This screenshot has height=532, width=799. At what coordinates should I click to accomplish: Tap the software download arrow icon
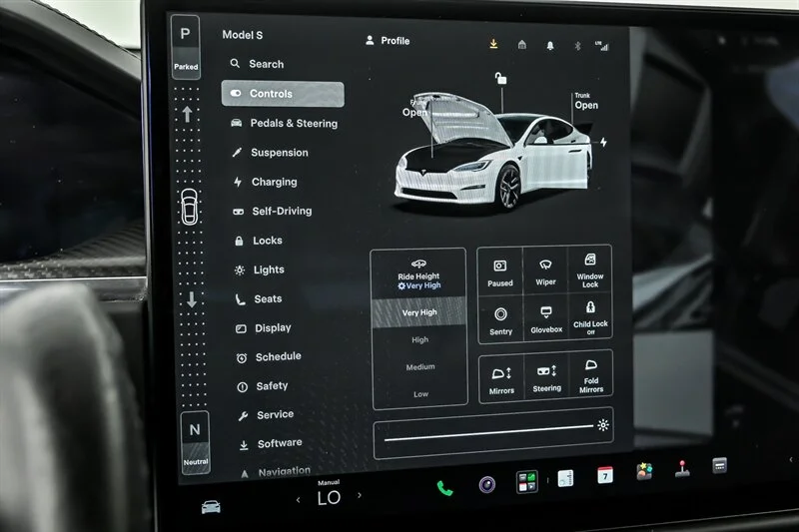[x=493, y=44]
